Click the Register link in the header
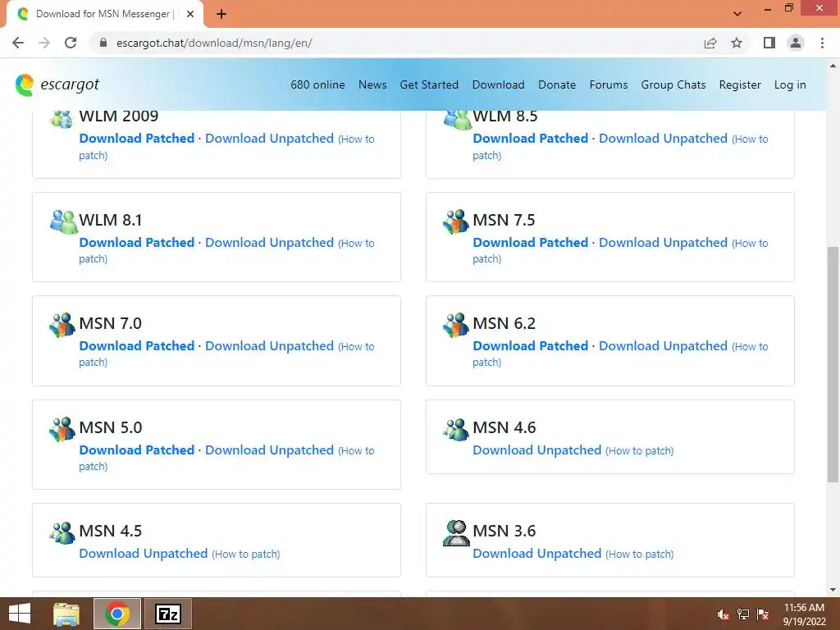Screen dimensions: 840x630 pos(740,84)
